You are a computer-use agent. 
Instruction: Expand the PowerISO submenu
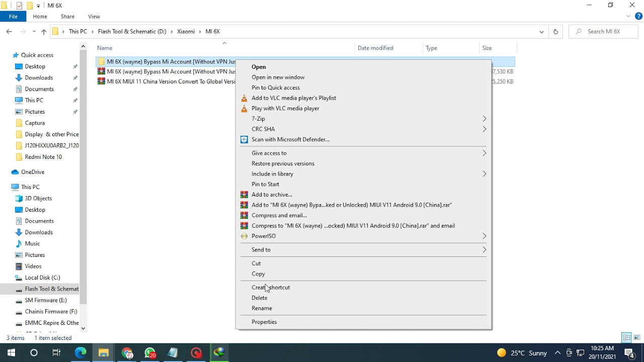(x=484, y=236)
